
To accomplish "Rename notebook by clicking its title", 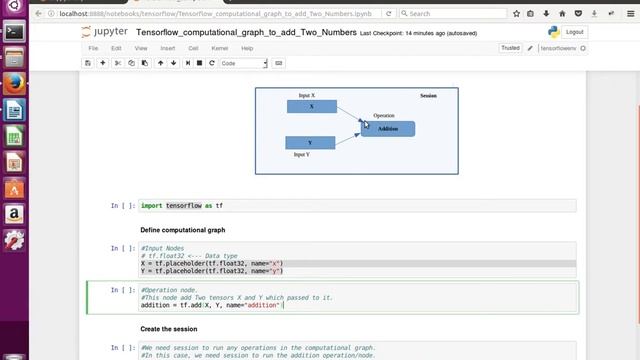I will tap(246, 32).
